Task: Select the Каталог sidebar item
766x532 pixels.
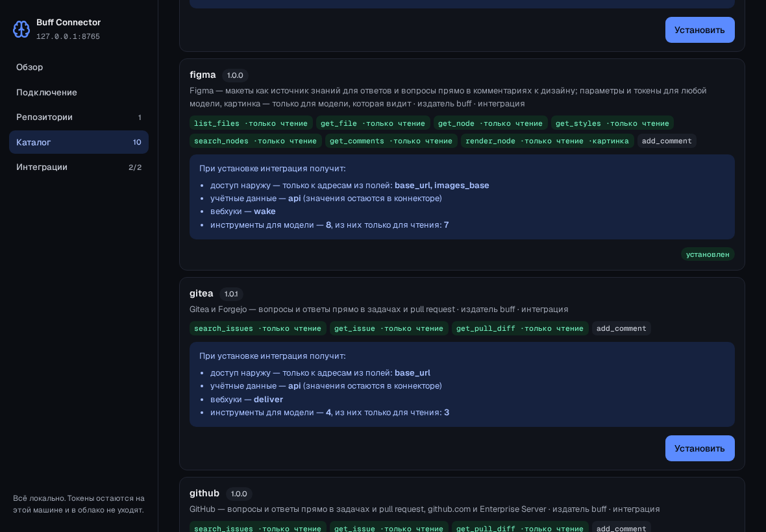Action: [x=79, y=142]
